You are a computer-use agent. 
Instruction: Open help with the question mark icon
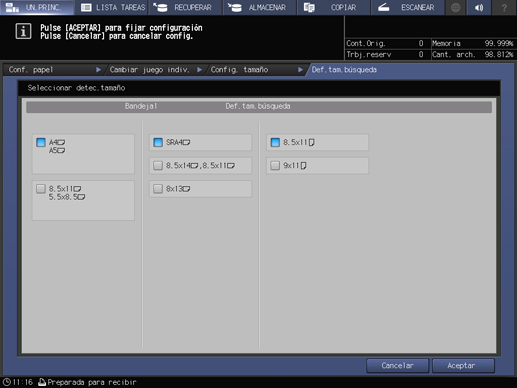(504, 7)
